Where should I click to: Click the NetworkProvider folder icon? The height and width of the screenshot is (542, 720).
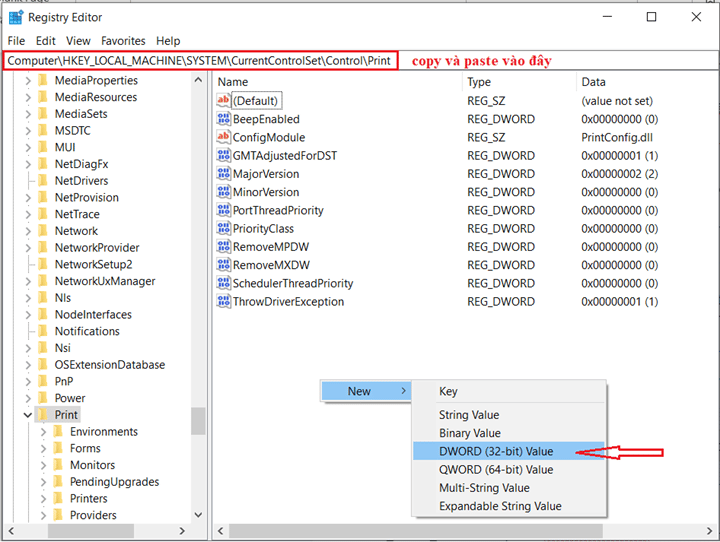(x=43, y=248)
